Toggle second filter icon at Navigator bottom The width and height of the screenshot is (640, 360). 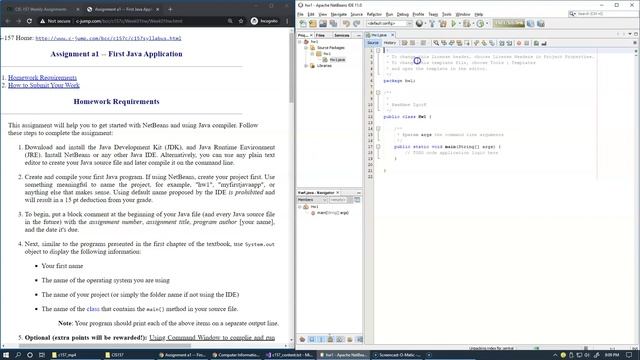tap(312, 340)
